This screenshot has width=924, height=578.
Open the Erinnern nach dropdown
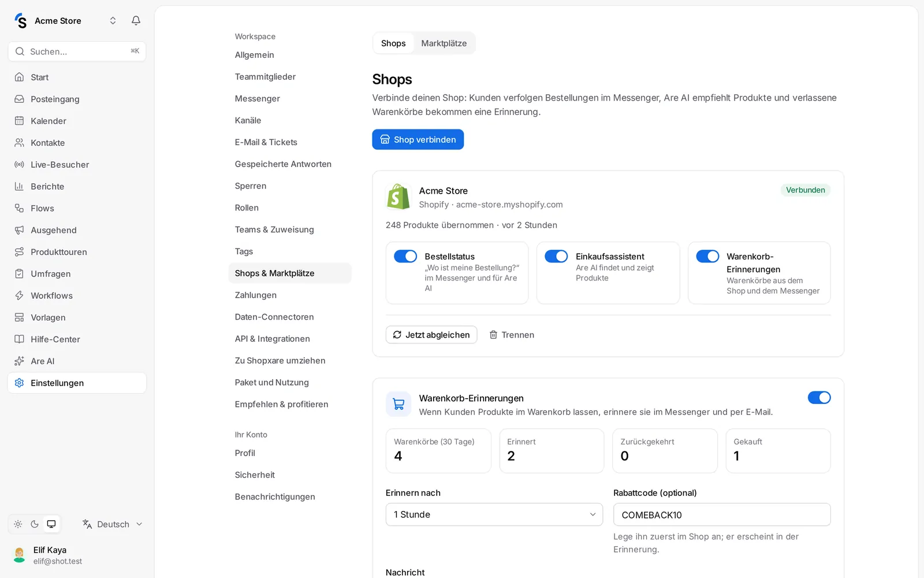coord(494,514)
